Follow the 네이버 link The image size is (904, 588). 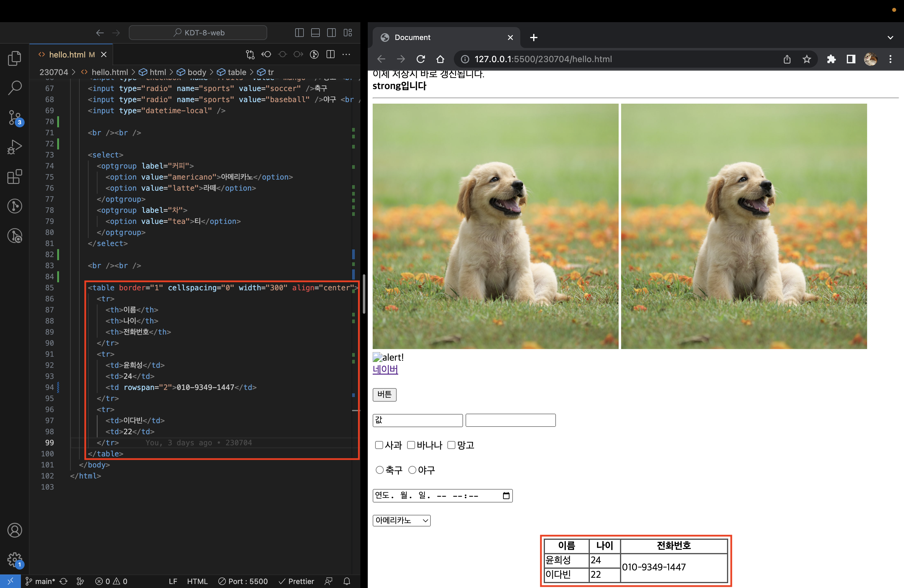pos(385,369)
